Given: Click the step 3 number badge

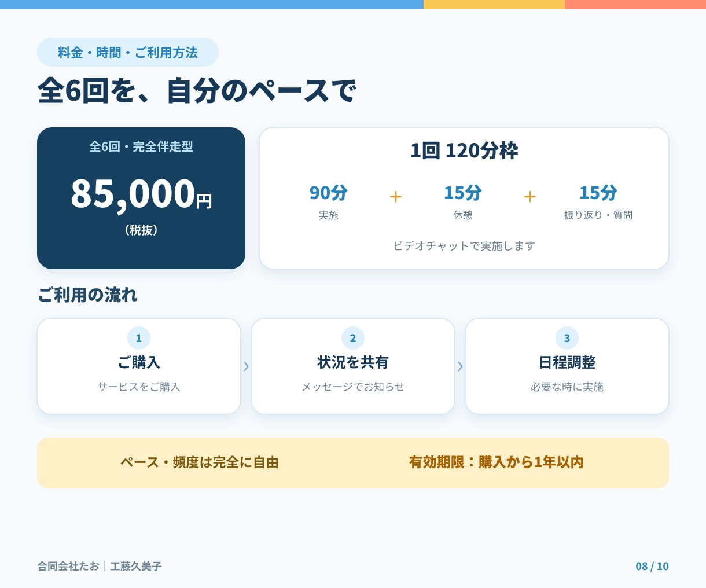Looking at the screenshot, I should tap(567, 339).
